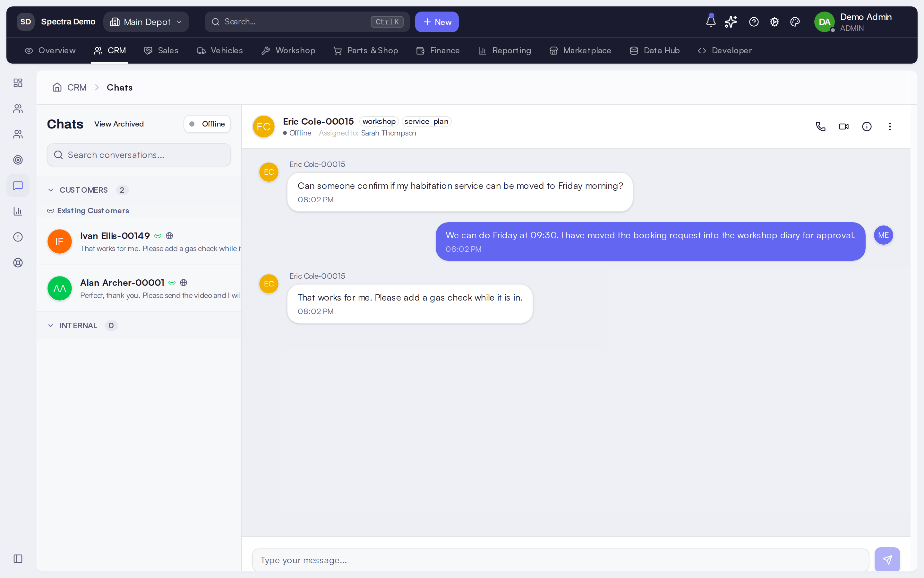Open the three-dot chat options menu
Image resolution: width=924 pixels, height=578 pixels.
[890, 127]
